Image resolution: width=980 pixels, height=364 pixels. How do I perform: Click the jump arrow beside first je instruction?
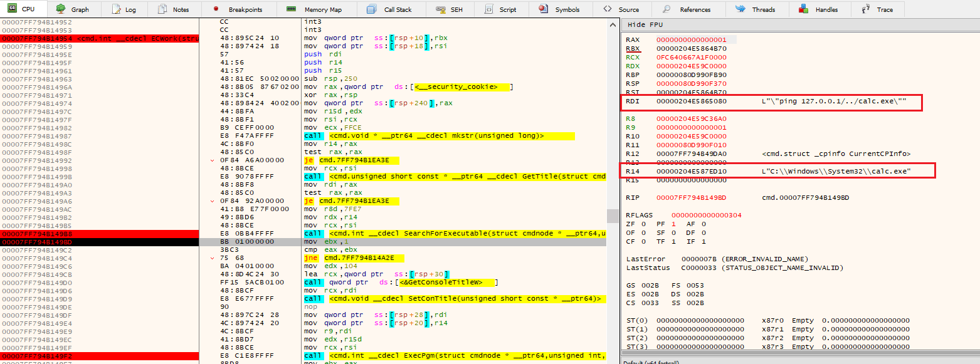point(212,160)
